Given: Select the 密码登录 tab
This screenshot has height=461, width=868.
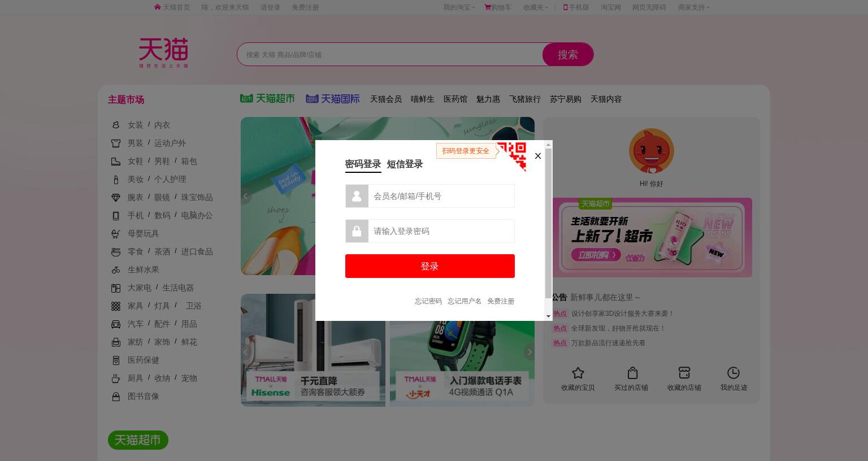Looking at the screenshot, I should click(x=363, y=164).
